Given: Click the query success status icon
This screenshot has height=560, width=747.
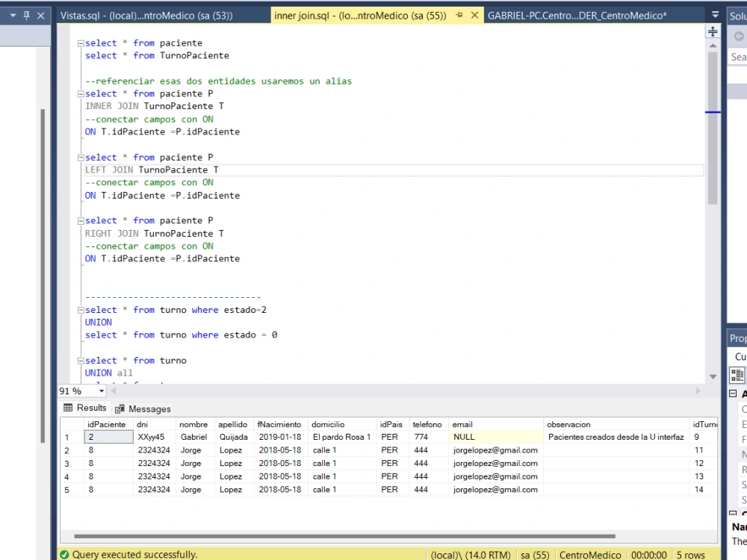Looking at the screenshot, I should point(63,555).
